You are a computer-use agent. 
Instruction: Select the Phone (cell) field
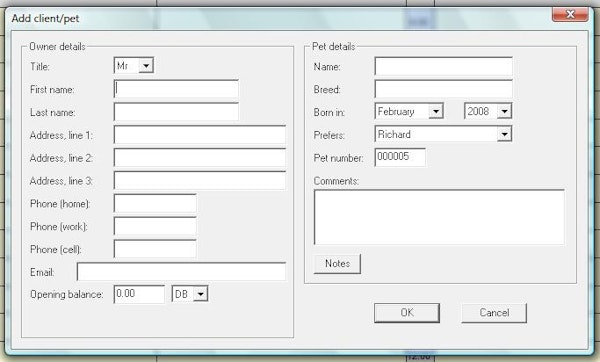[x=155, y=249]
